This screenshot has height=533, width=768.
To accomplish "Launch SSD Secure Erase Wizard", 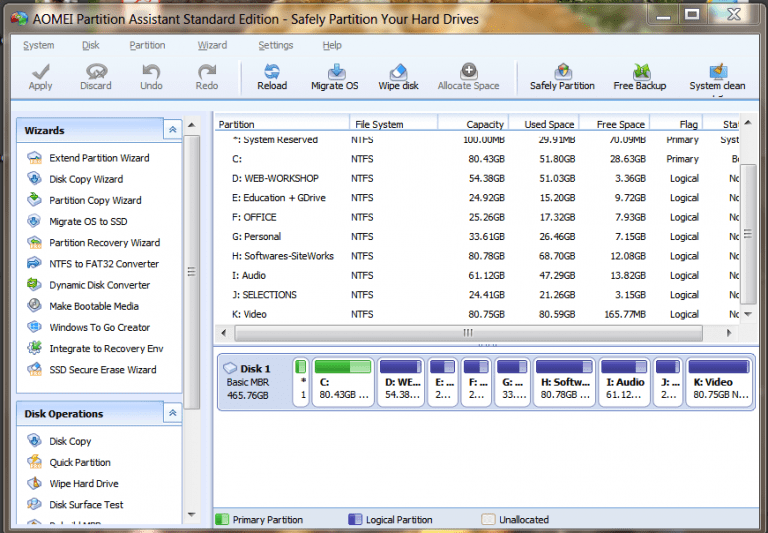I will pyautogui.click(x=92, y=369).
